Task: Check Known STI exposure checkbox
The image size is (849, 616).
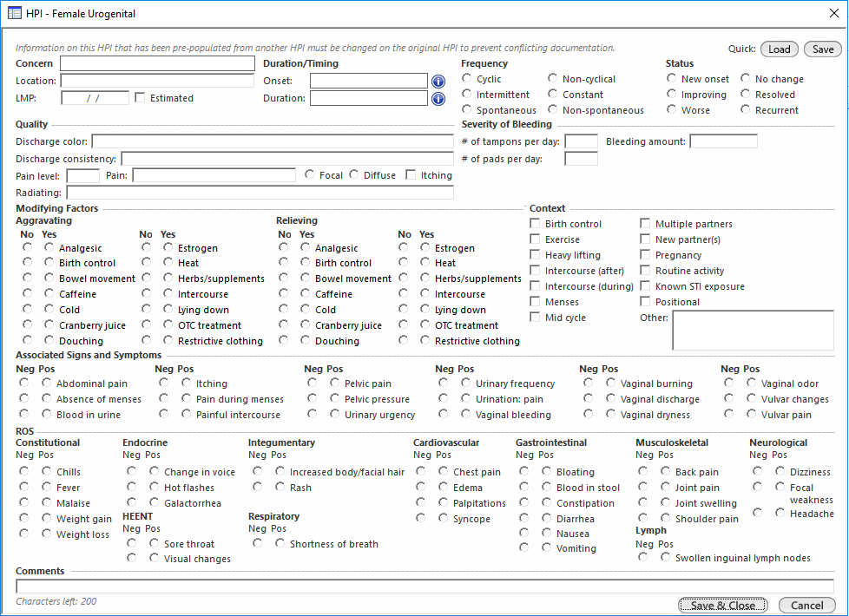Action: [x=645, y=285]
